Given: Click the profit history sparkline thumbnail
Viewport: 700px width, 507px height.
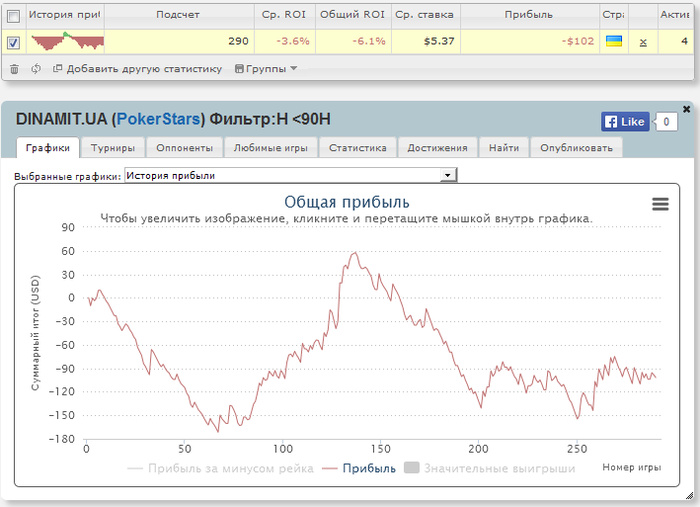Looking at the screenshot, I should pos(67,42).
